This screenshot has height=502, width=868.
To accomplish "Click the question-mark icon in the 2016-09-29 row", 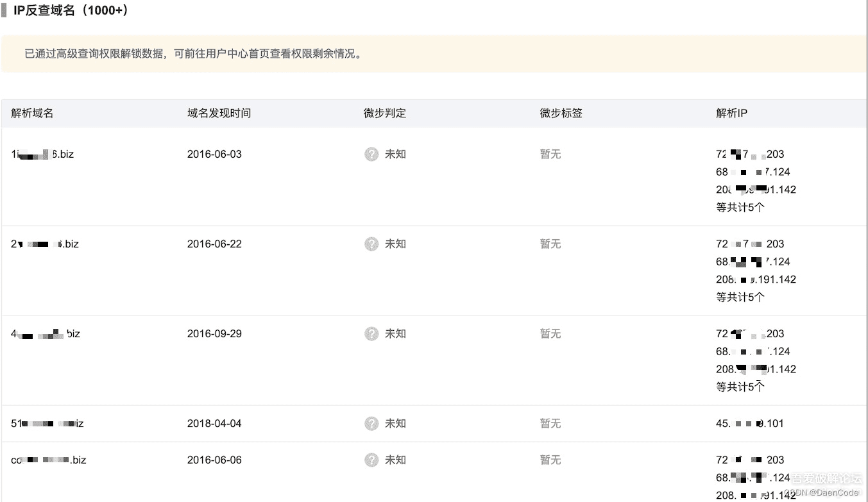I will [371, 333].
